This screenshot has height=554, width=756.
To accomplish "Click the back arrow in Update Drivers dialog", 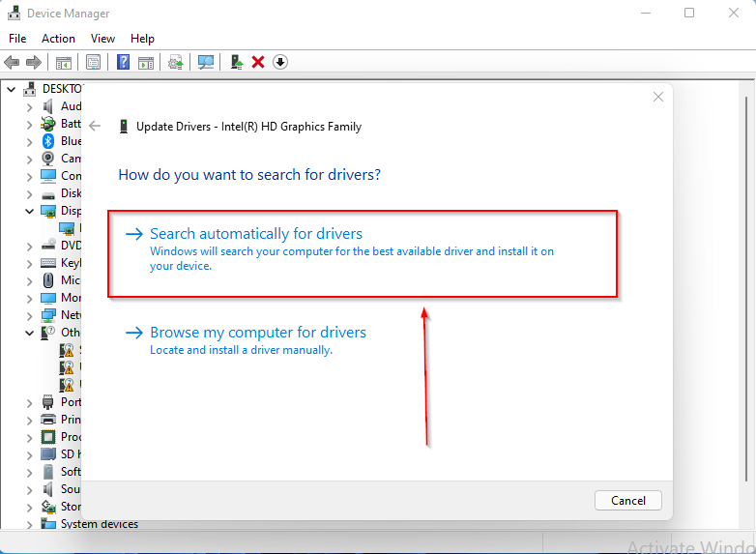I will pyautogui.click(x=95, y=127).
